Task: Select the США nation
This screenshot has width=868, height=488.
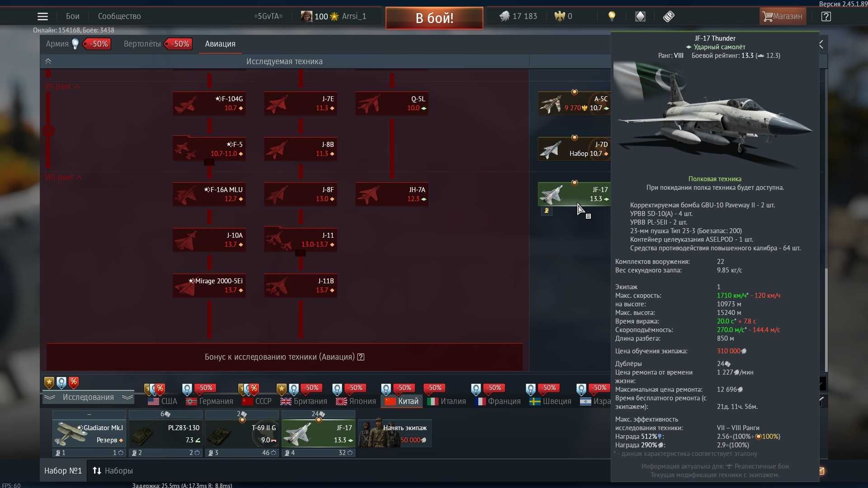Action: coord(163,401)
